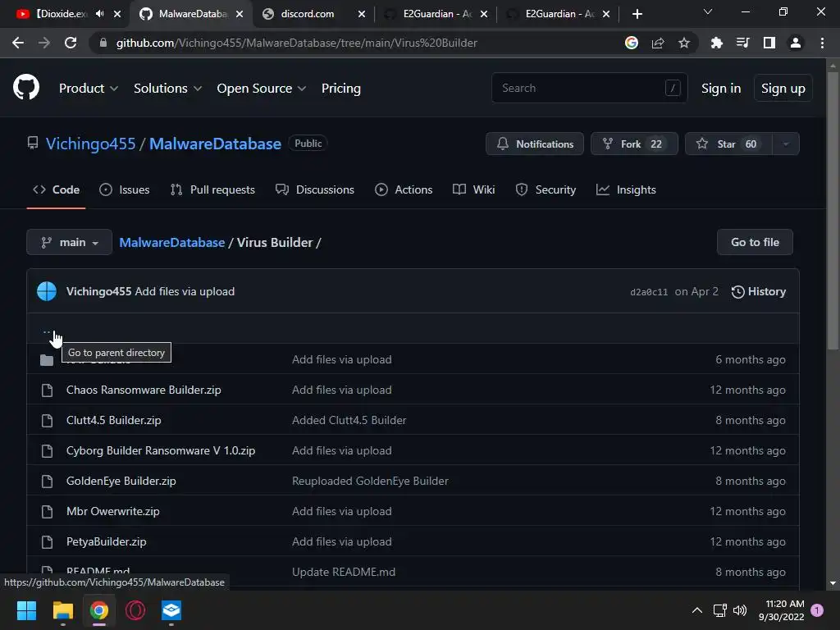Viewport: 840px width, 630px height.
Task: Open Issues tab
Action: click(125, 189)
